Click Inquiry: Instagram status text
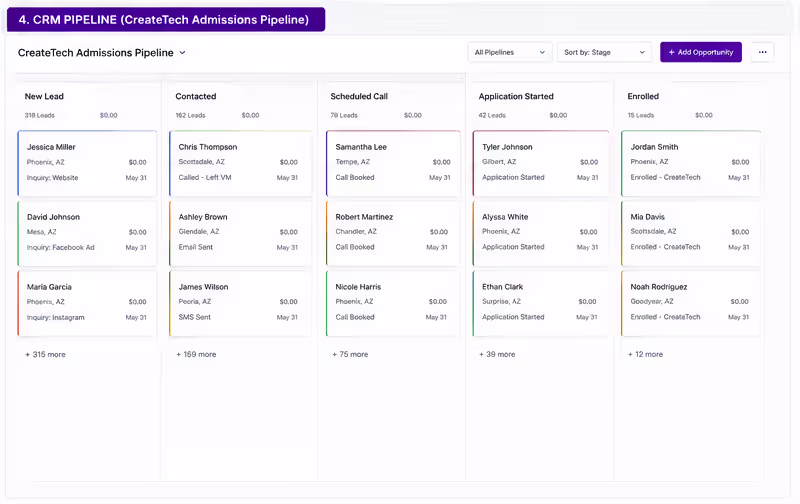The height and width of the screenshot is (504, 800). coord(56,317)
